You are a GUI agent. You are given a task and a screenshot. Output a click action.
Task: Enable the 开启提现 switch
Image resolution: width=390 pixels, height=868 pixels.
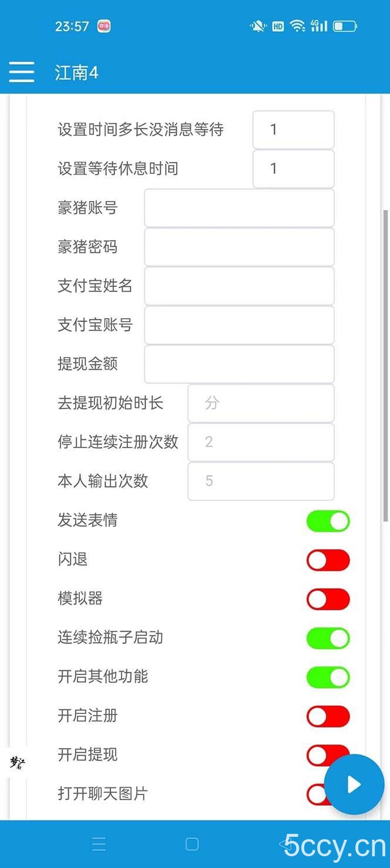pos(328,755)
